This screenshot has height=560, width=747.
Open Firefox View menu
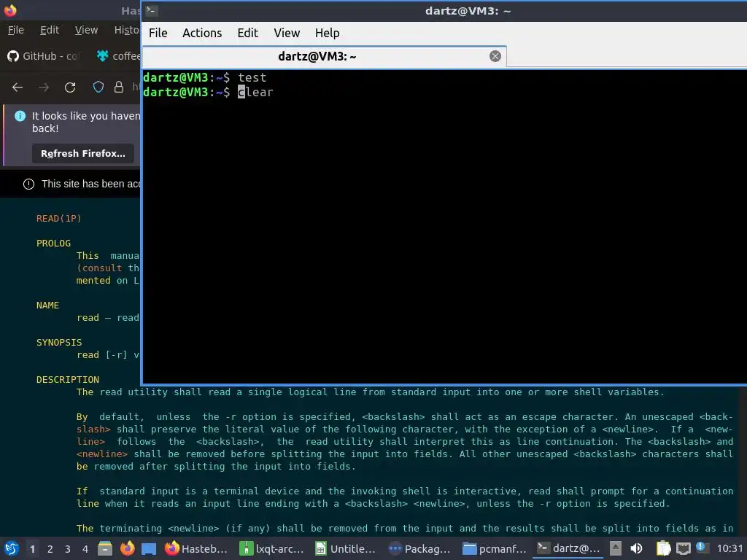point(86,30)
